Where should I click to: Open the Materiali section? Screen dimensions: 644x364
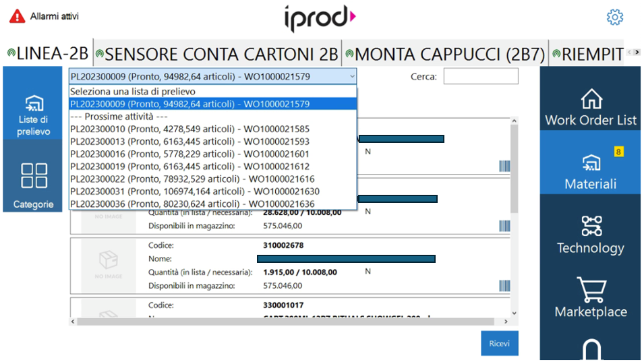[591, 162]
